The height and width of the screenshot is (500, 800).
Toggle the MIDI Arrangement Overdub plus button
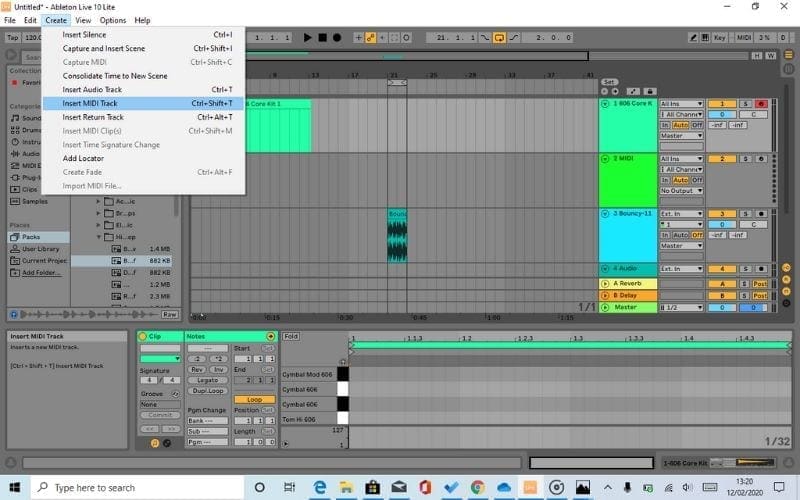358,37
